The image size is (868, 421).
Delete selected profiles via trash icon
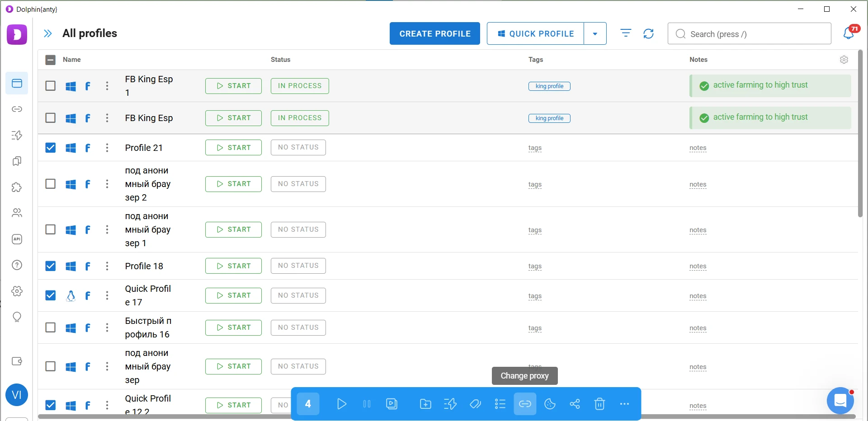(599, 404)
